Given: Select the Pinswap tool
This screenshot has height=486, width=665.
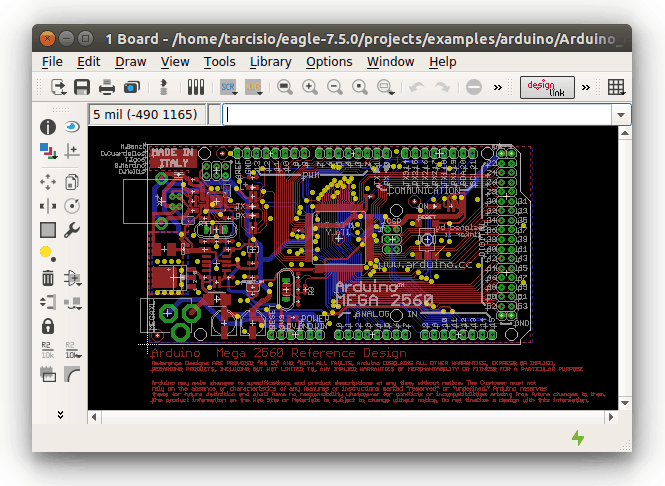Looking at the screenshot, I should (x=48, y=302).
